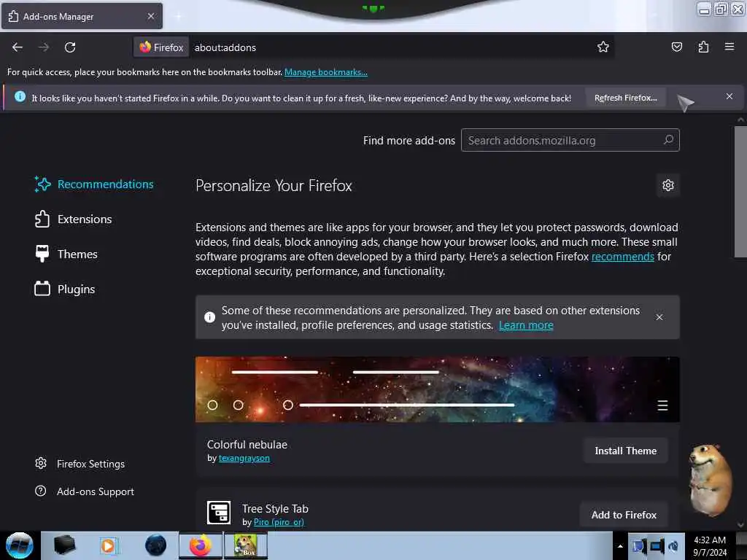The image size is (747, 560).
Task: Open Firefox Settings from sidebar
Action: (80, 463)
